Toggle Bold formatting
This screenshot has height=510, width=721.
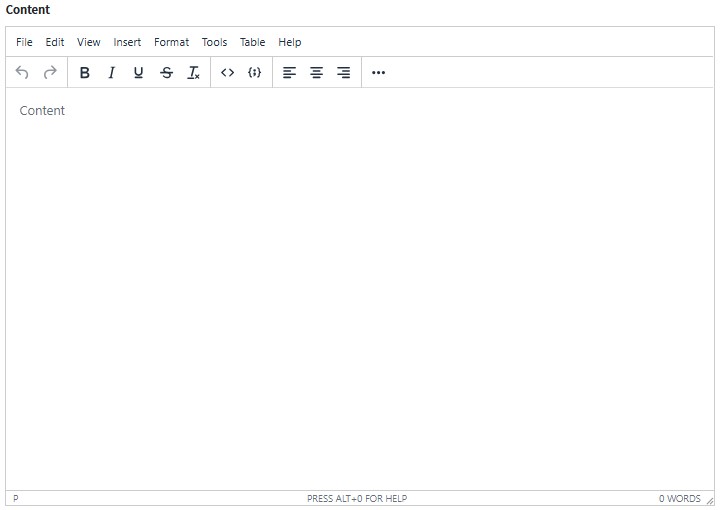(x=85, y=73)
